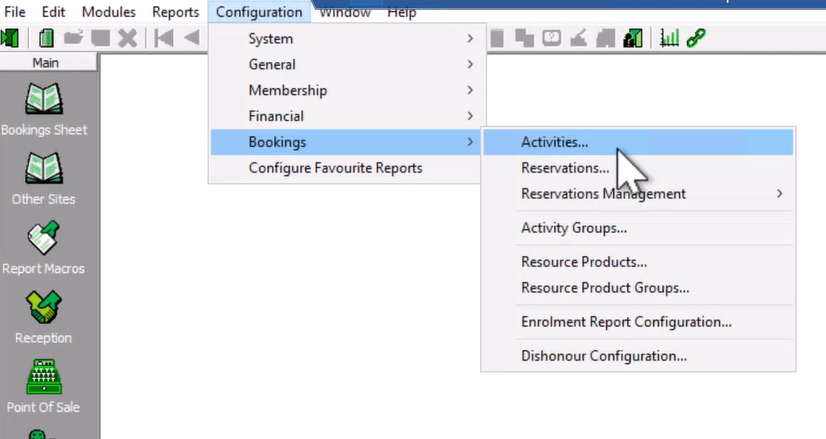Viewport: 826px width, 439px height.
Task: Expand the Bookings submenu entry
Action: [x=347, y=142]
